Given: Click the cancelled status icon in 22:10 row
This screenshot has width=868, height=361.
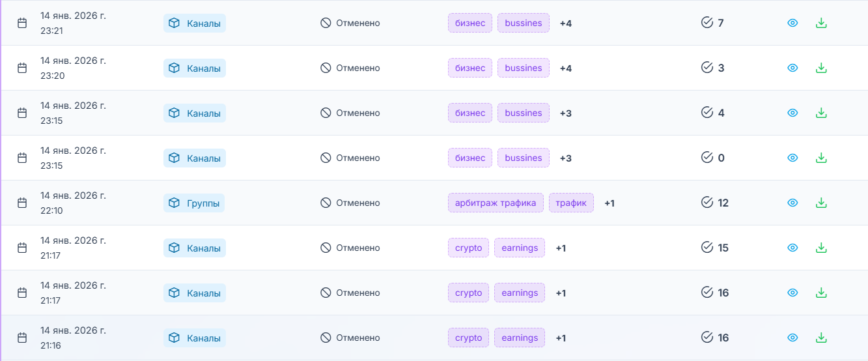Looking at the screenshot, I should tap(326, 203).
